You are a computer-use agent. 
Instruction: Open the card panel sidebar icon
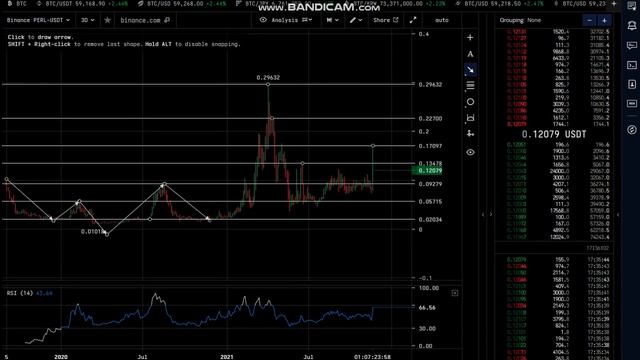tap(631, 104)
